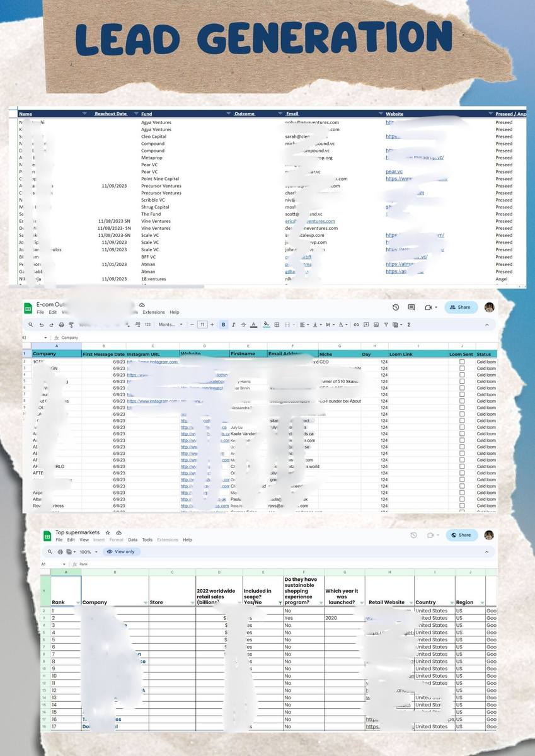Open the Tools menu in Top supermarkets

(147, 540)
